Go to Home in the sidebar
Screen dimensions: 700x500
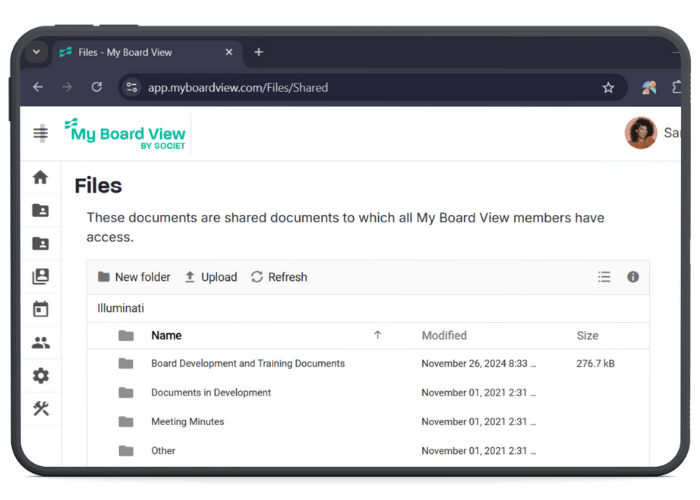click(41, 177)
